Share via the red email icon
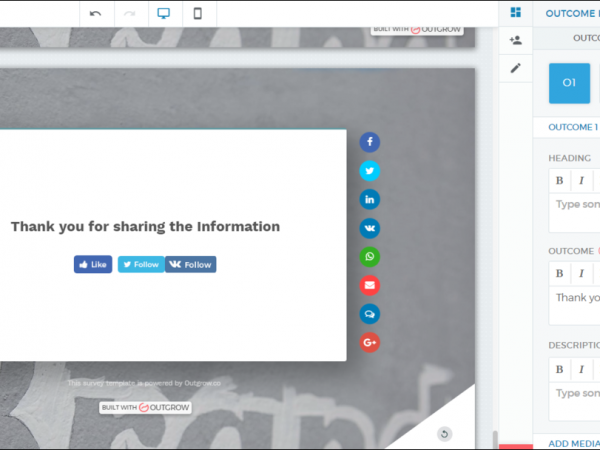The image size is (600, 450). pyautogui.click(x=370, y=285)
